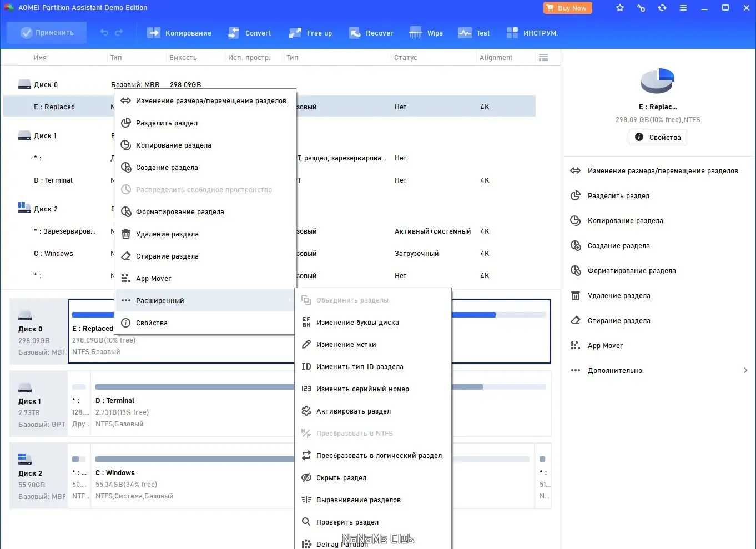This screenshot has height=549, width=756.
Task: Select Изменить серийный номер
Action: coord(373,389)
